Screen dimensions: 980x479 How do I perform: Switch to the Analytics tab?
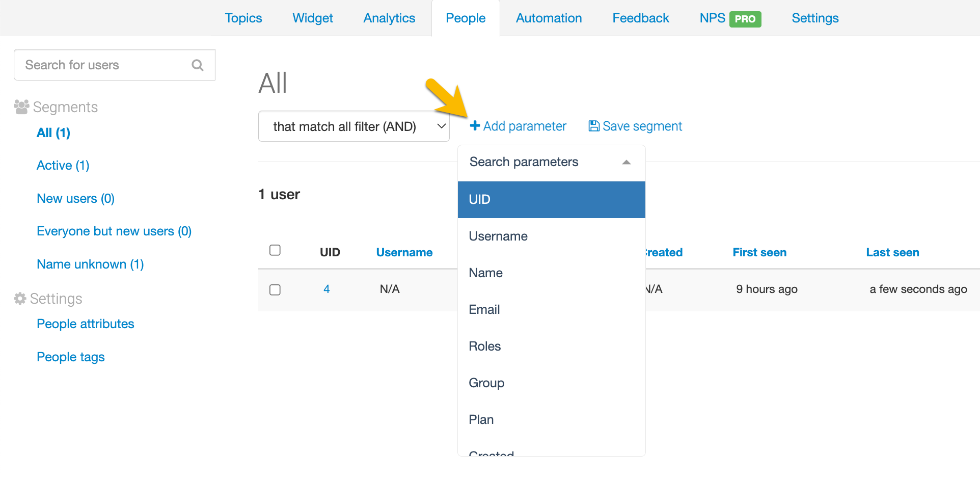389,18
